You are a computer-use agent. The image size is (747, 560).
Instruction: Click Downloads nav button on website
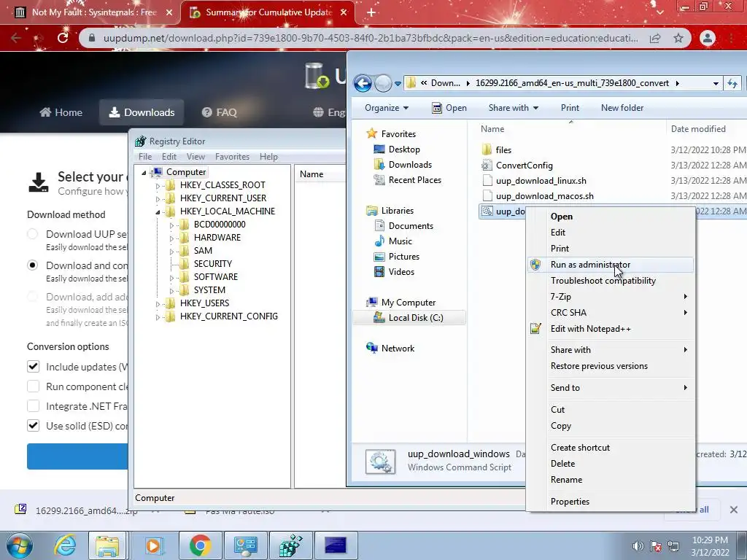142,112
